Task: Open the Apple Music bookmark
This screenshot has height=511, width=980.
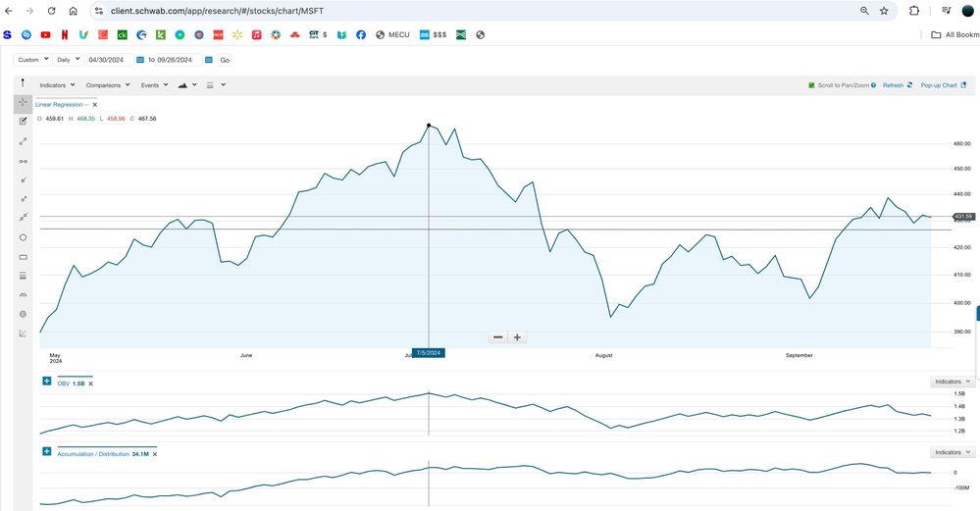Action: click(256, 35)
